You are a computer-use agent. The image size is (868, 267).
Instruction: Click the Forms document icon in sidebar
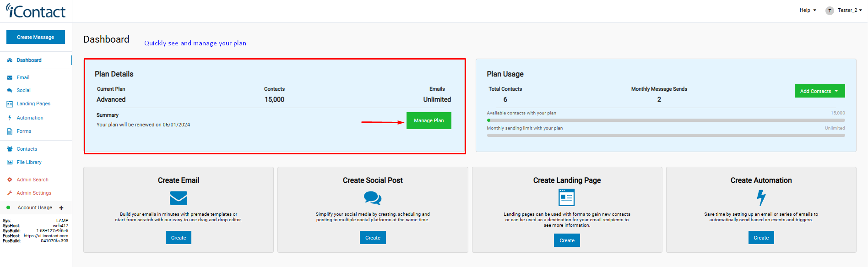(10, 131)
